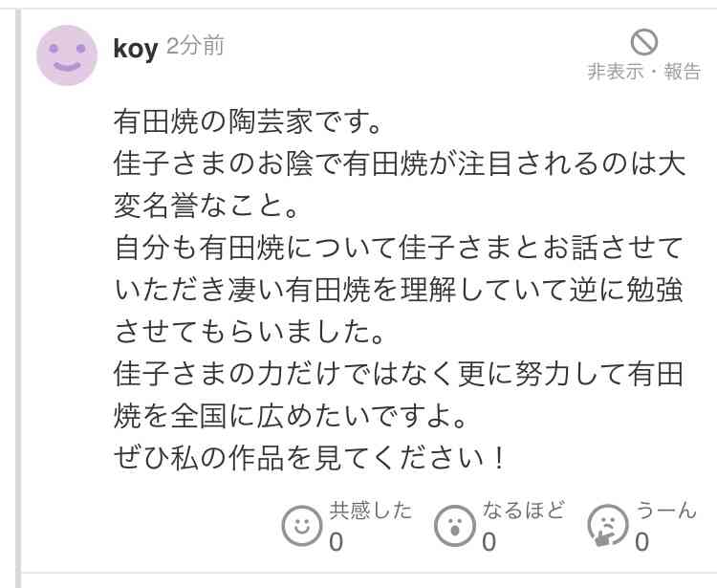Open the koy username profile link
Viewport: 717px width, 588px height.
[136, 48]
